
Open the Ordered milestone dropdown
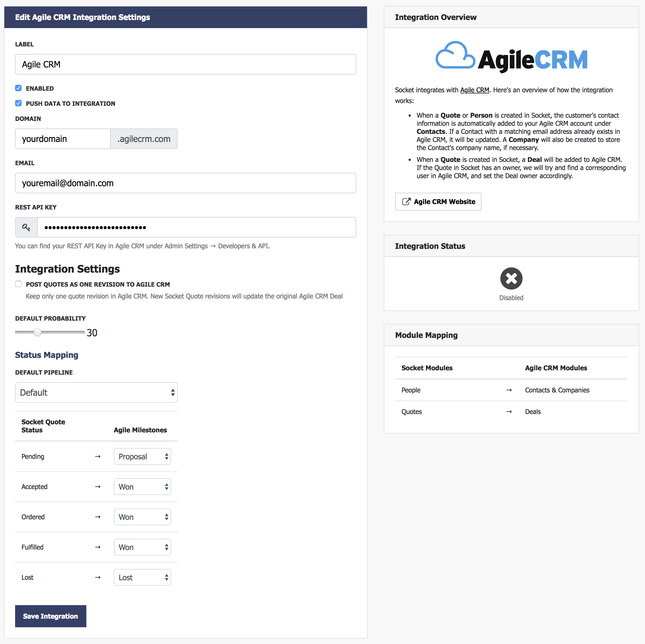142,517
